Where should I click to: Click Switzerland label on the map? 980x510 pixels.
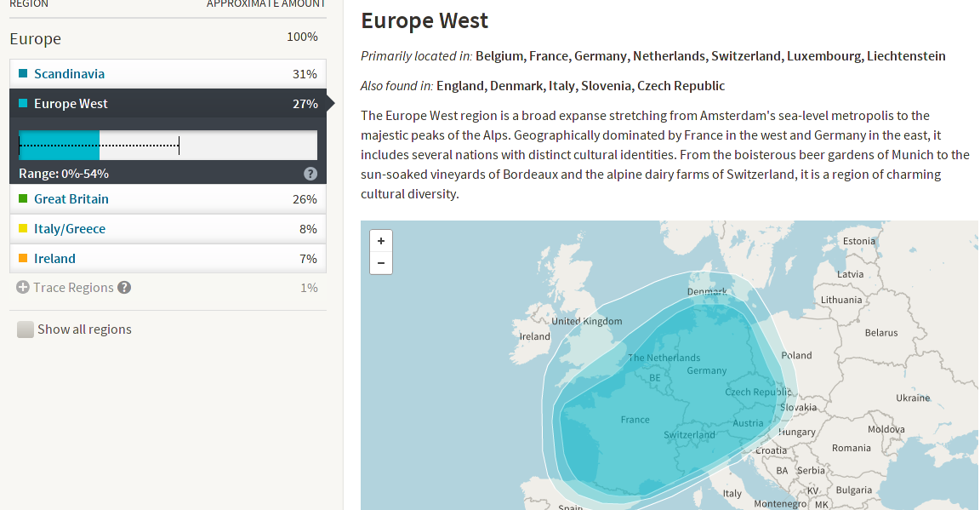click(689, 435)
